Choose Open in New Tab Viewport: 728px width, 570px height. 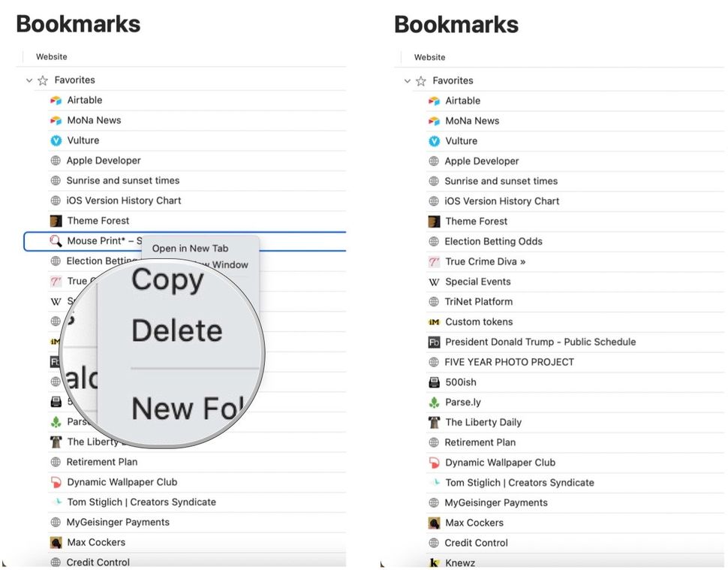click(x=191, y=249)
